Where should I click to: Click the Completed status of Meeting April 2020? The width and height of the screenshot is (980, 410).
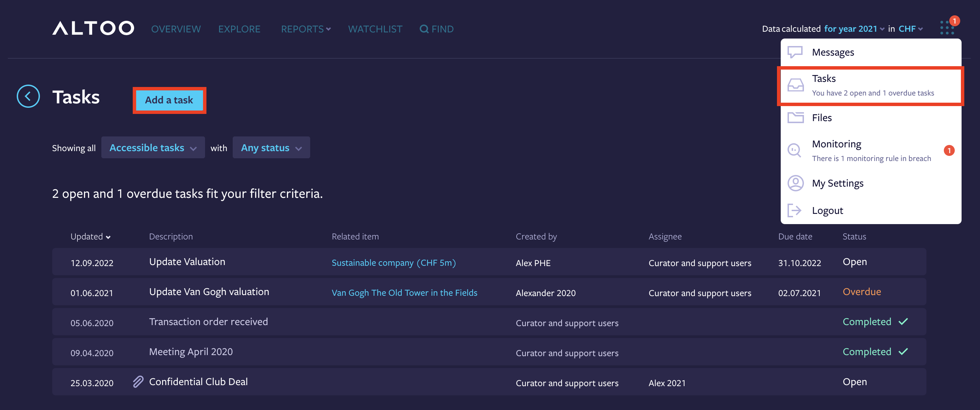(867, 352)
